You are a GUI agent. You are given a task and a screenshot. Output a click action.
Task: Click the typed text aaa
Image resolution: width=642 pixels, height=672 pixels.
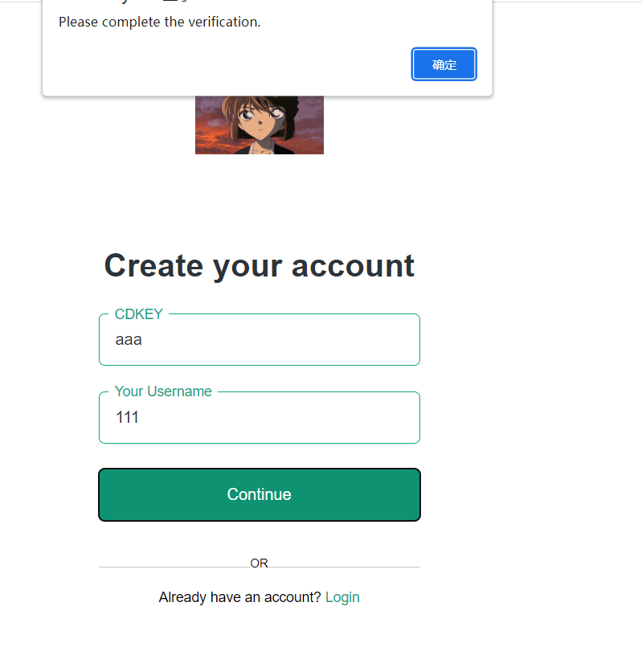pos(129,340)
